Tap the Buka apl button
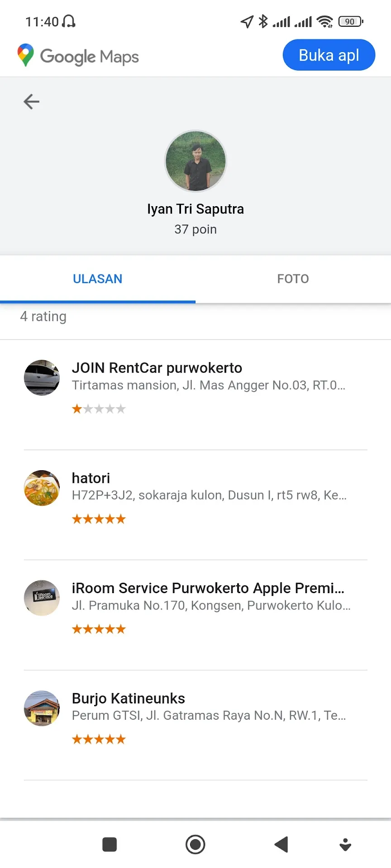Viewport: 391px width, 868px height. [329, 55]
